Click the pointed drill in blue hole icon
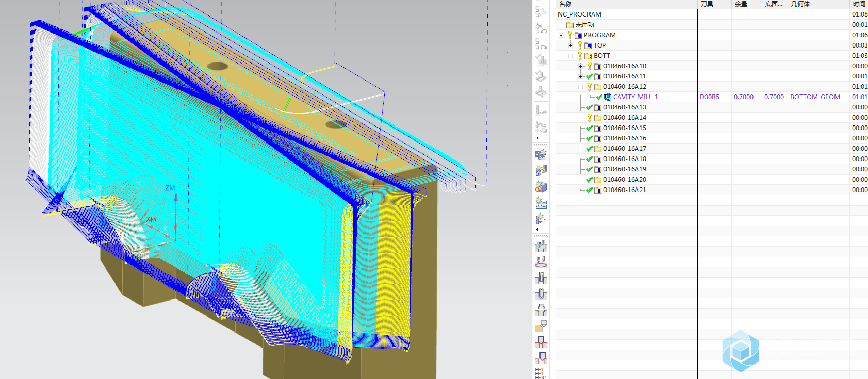This screenshot has height=379, width=868. pyautogui.click(x=541, y=294)
